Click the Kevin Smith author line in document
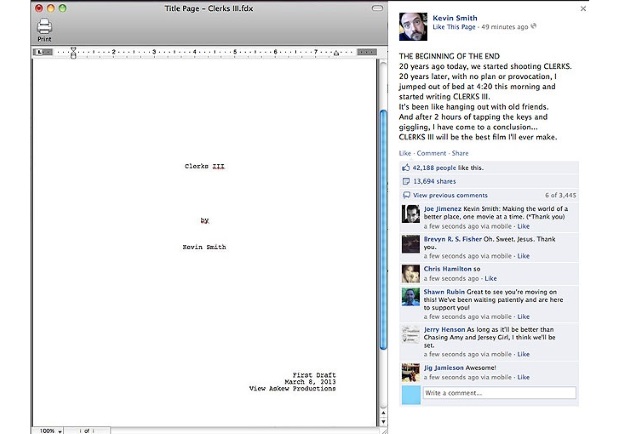Screen dimensions: 620x434 click(x=204, y=247)
